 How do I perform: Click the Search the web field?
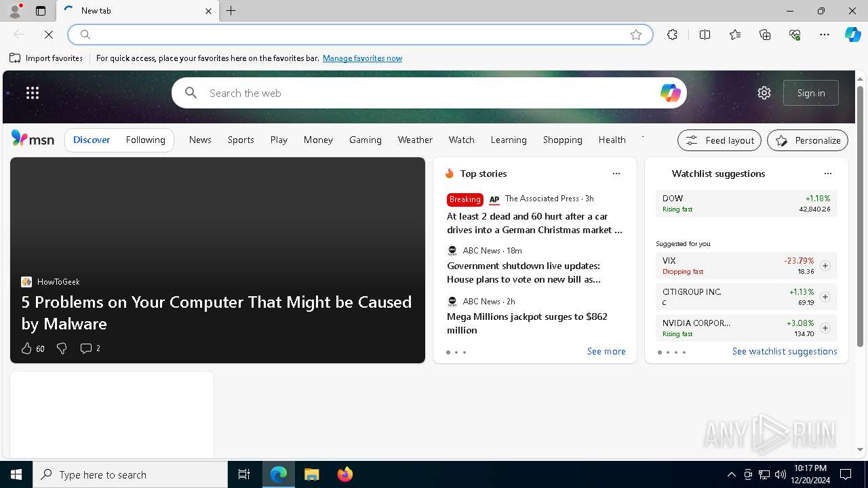point(429,93)
